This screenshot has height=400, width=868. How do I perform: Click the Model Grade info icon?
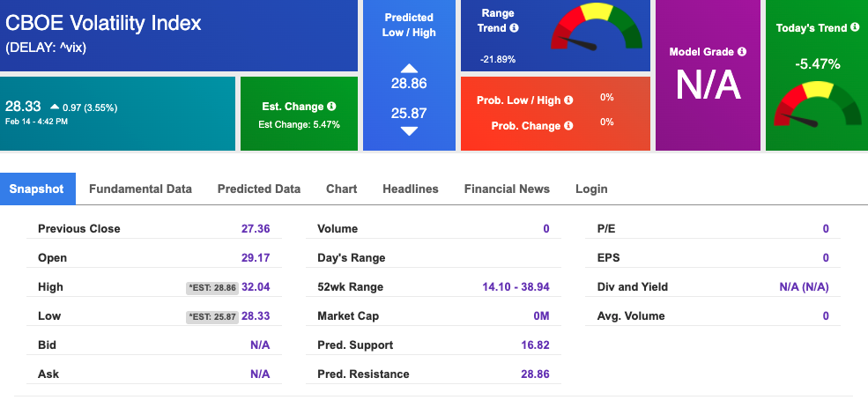[742, 51]
